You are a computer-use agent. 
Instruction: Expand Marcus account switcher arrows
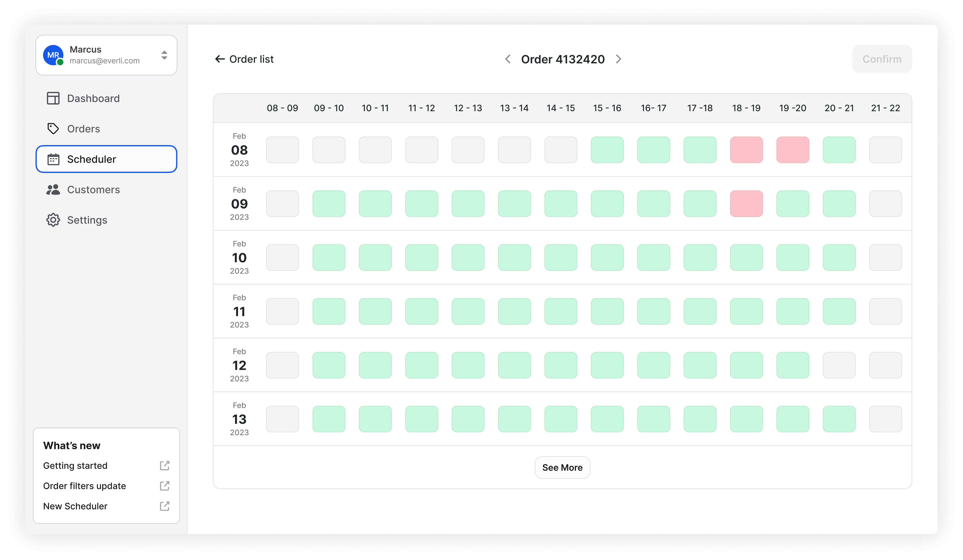pyautogui.click(x=164, y=55)
